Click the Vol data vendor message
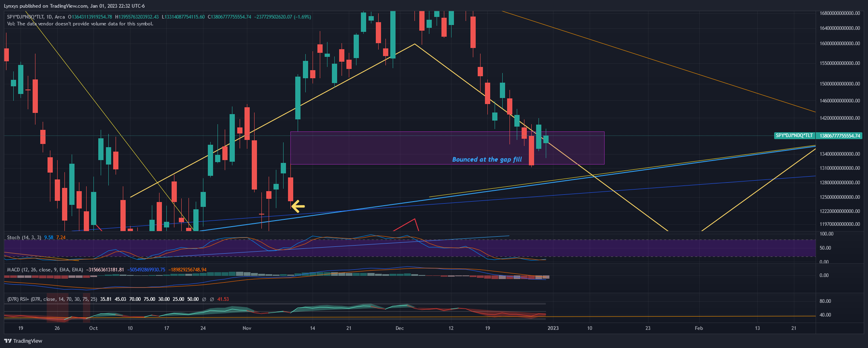 click(80, 24)
